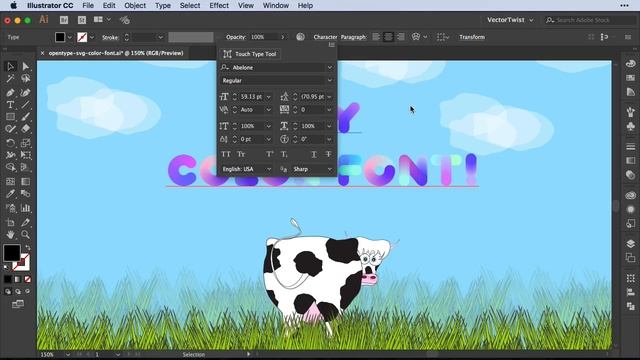Choose the Paintbrush tool
The height and width of the screenshot is (360, 640).
point(25,117)
